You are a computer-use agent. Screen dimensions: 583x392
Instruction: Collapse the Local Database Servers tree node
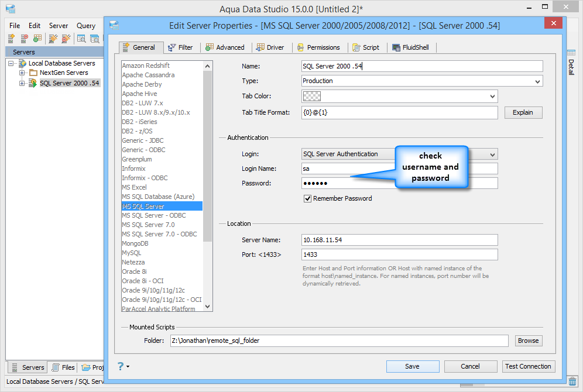click(x=11, y=63)
